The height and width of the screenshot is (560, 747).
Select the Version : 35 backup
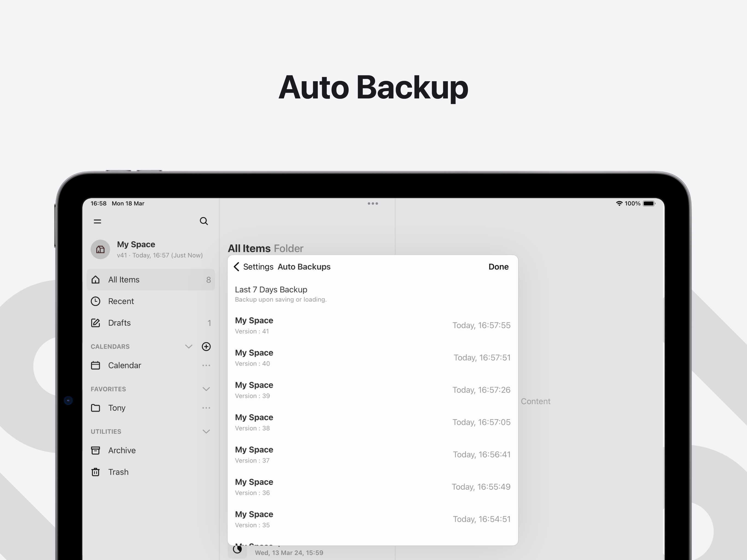click(x=372, y=519)
